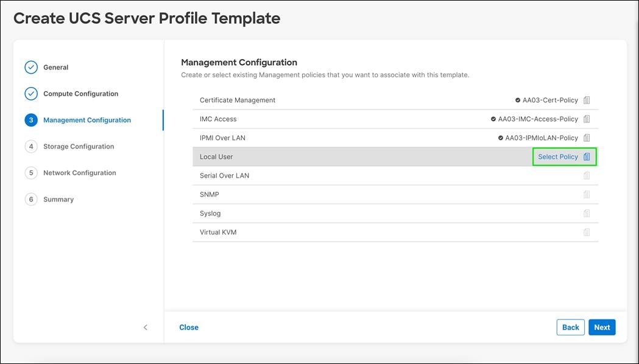Open the Virtual KVM policy attach icon

[x=586, y=232]
